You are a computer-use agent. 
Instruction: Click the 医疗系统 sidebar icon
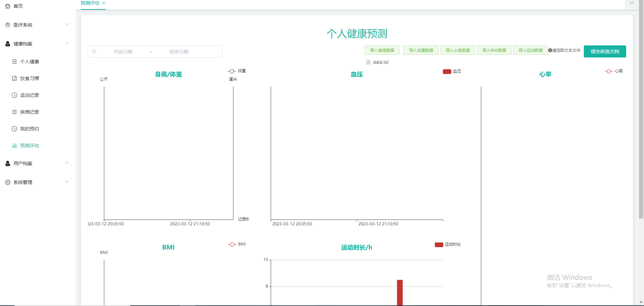click(8, 25)
